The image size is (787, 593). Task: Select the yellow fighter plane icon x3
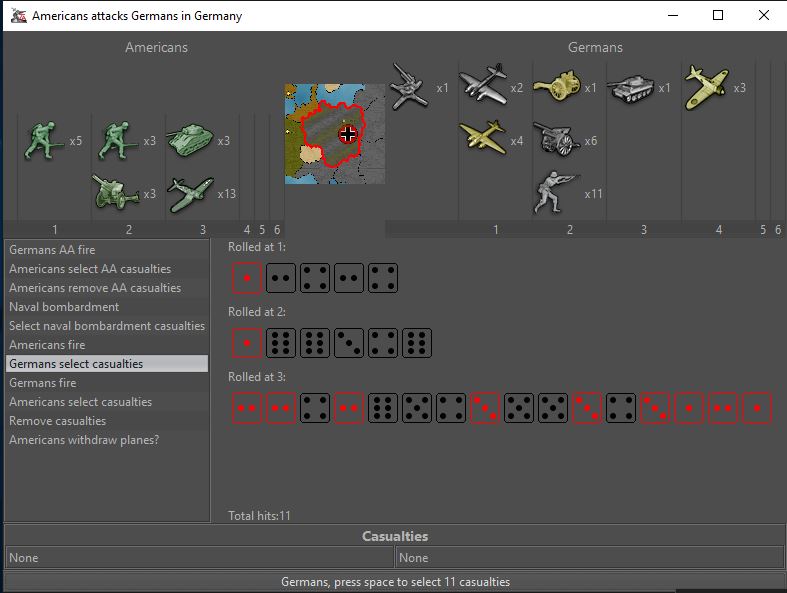(x=706, y=87)
